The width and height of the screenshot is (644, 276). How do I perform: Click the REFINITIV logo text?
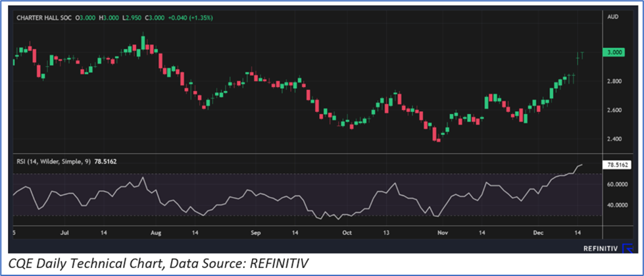[x=601, y=248]
